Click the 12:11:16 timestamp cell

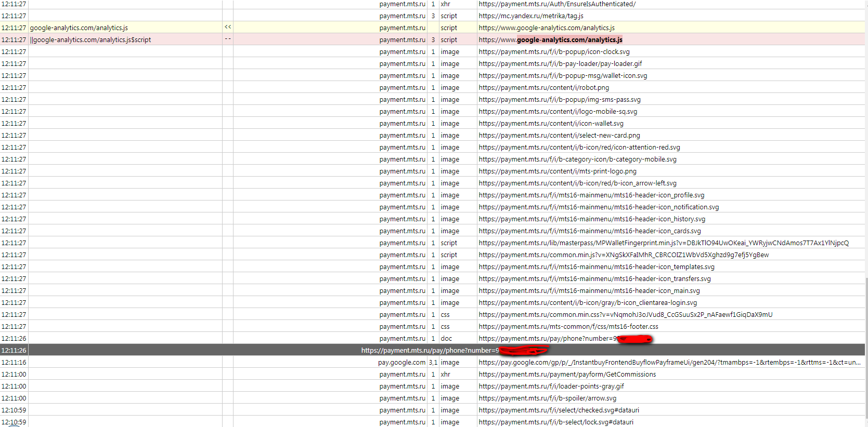[x=14, y=363]
